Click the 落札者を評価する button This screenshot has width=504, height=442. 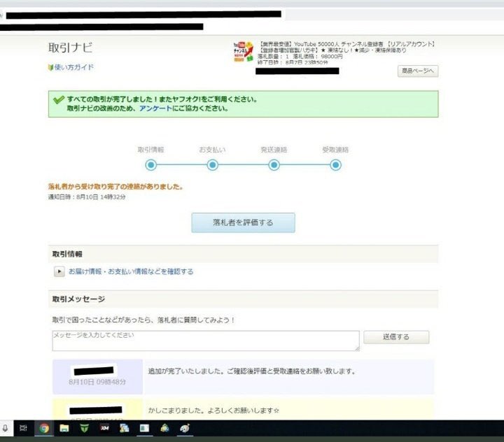244,222
